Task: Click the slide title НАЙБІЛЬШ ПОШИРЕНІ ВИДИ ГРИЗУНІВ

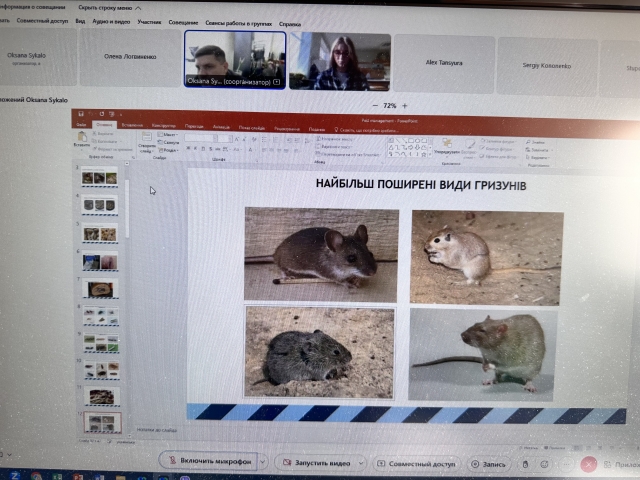Action: tap(421, 185)
